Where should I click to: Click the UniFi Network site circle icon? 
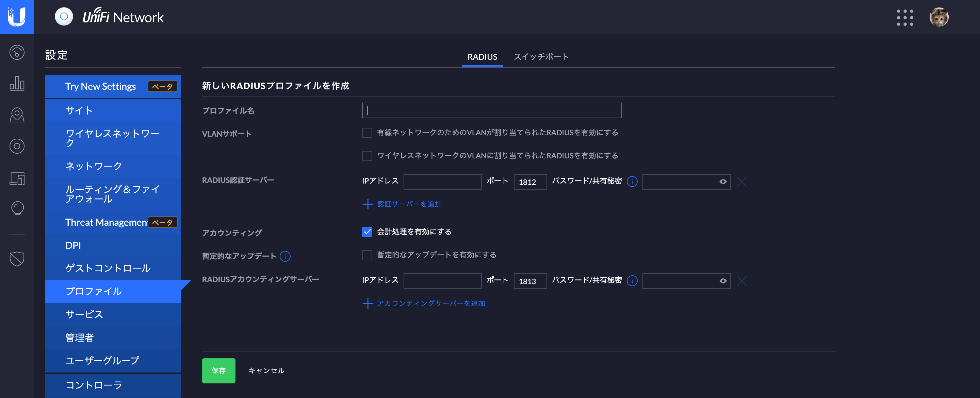pos(64,17)
